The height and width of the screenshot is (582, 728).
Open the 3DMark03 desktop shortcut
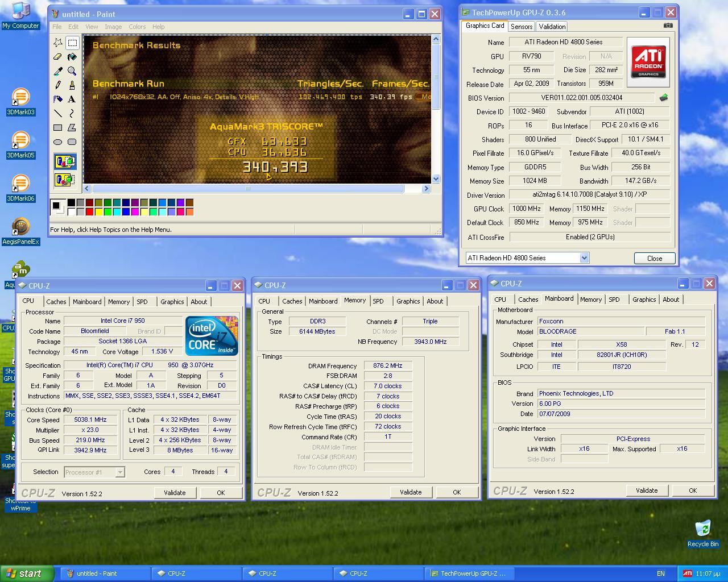tap(20, 102)
